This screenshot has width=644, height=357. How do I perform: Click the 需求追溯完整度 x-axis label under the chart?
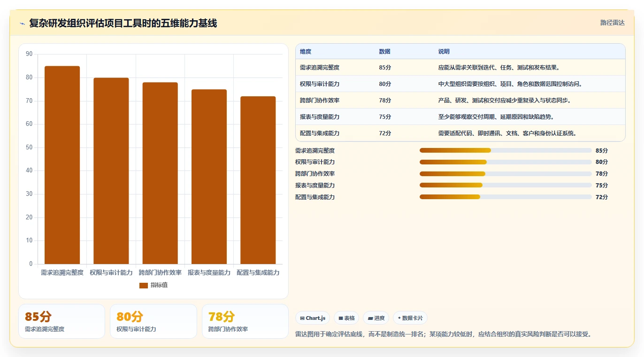(62, 273)
